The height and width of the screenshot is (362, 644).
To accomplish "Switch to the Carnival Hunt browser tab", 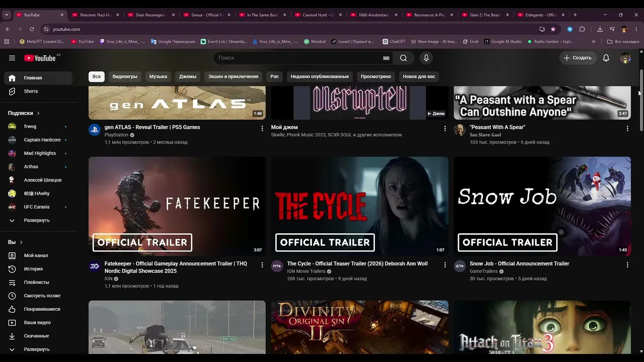I will pos(318,15).
